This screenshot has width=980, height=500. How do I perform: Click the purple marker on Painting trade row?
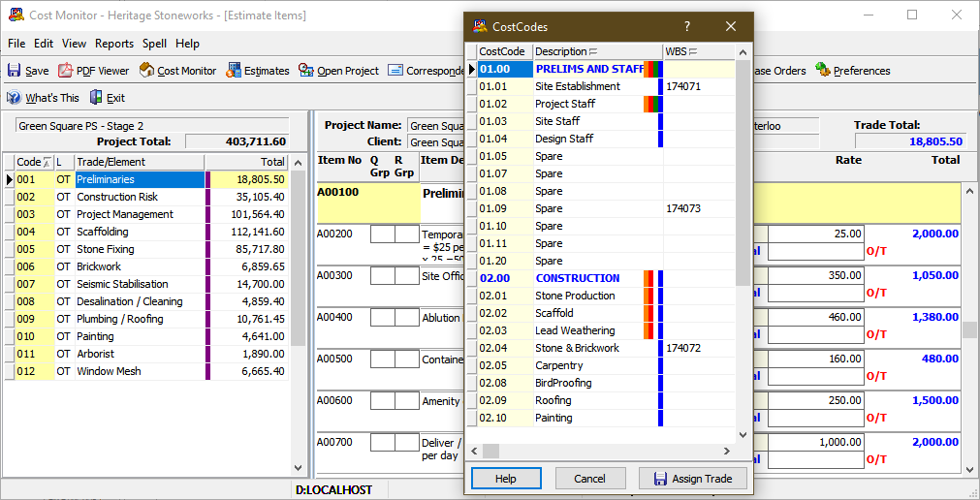click(208, 336)
